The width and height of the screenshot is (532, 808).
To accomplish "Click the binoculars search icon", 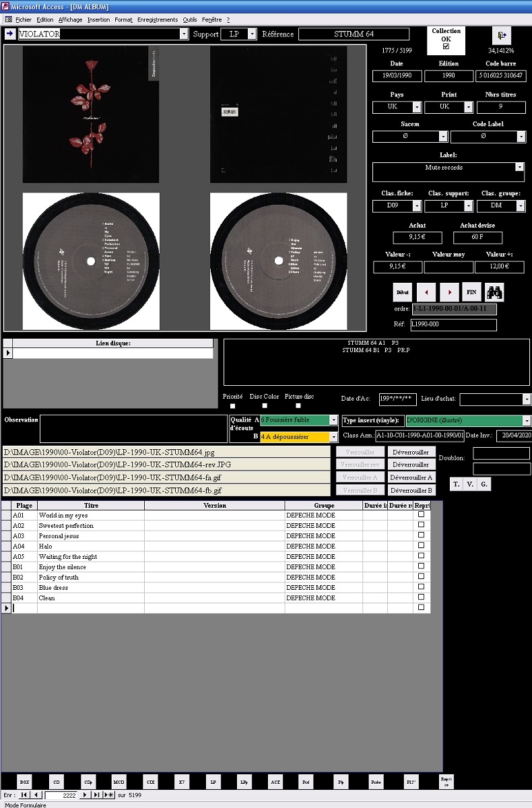I will [494, 292].
